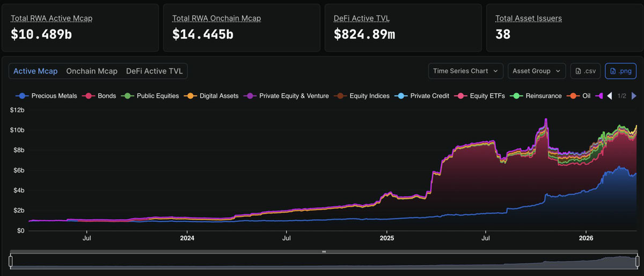Download chart data as .csv file
644x276 pixels.
tap(585, 71)
